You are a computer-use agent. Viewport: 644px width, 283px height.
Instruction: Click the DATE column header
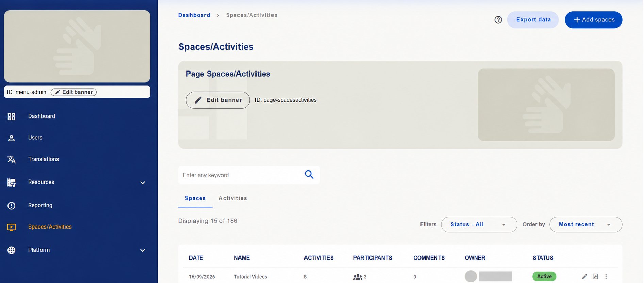point(196,258)
